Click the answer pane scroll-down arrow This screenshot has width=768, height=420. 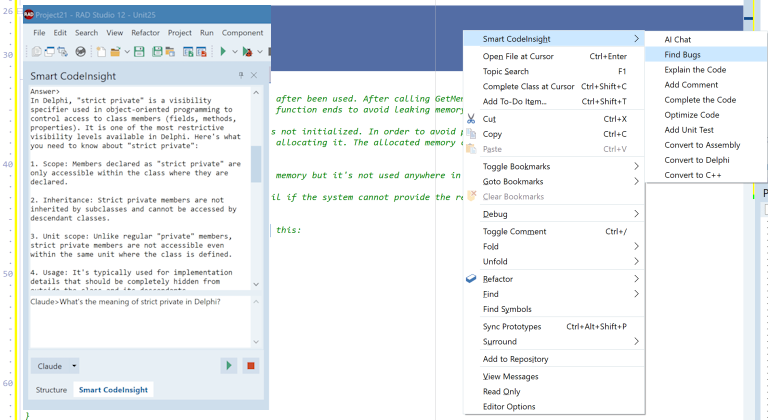pyautogui.click(x=256, y=284)
